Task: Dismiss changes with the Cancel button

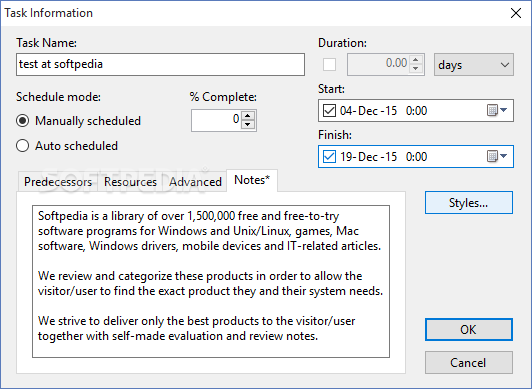Action: [x=469, y=363]
